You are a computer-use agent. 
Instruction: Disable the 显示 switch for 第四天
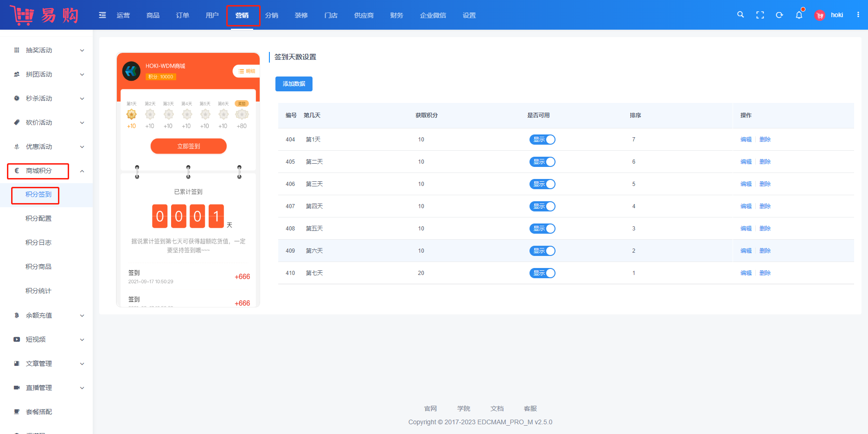point(542,206)
